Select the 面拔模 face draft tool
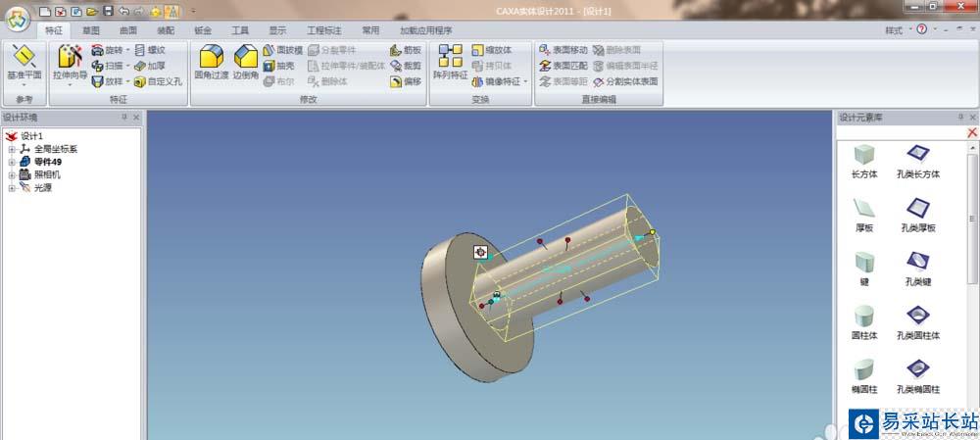This screenshot has width=980, height=440. (282, 50)
